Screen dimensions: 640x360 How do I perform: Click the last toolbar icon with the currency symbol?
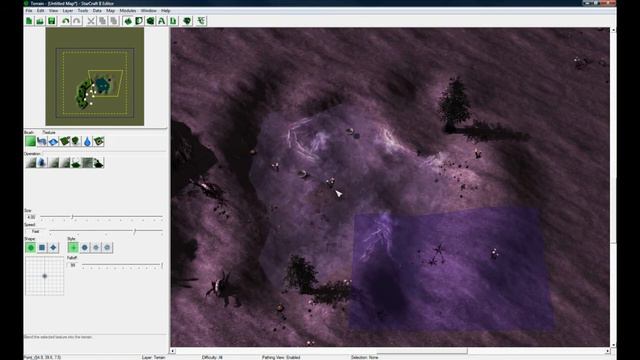point(201,21)
